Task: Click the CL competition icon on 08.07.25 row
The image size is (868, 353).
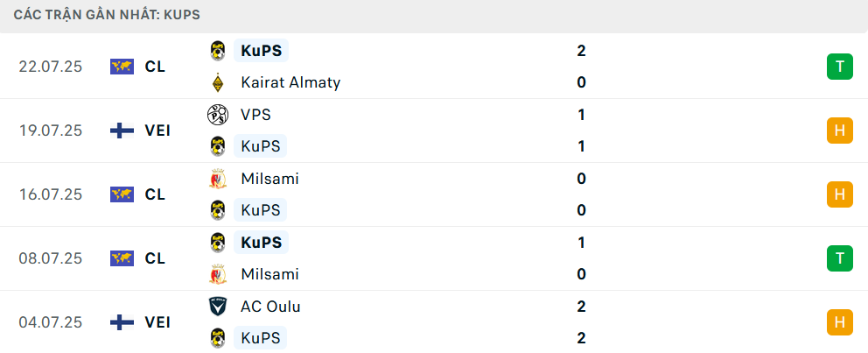Action: pos(122,258)
